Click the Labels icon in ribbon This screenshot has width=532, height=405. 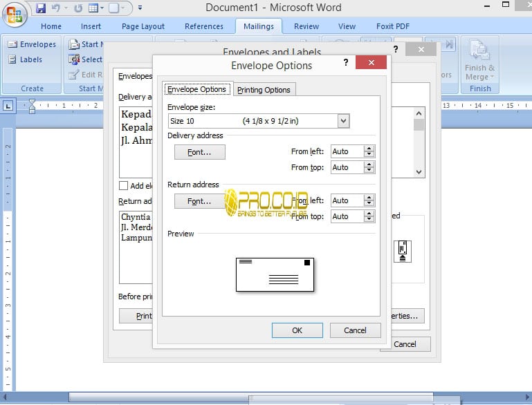(x=12, y=59)
